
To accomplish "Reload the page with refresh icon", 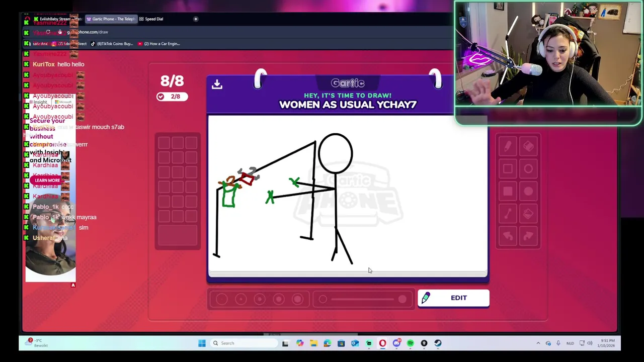I will (48, 32).
